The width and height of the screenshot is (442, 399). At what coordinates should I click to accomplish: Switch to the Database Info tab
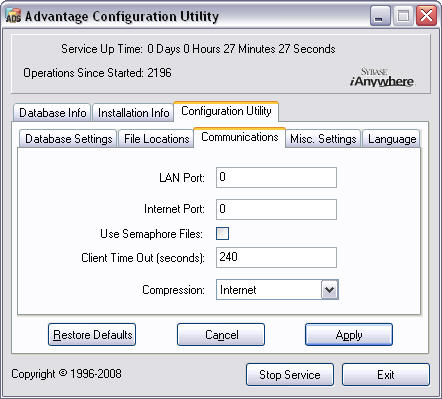click(52, 113)
